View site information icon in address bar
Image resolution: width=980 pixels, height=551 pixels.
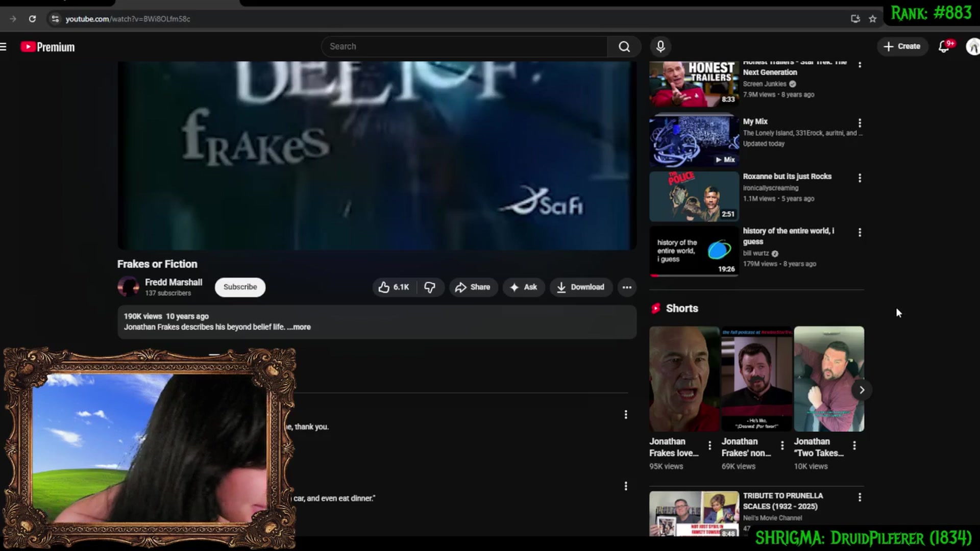click(55, 19)
